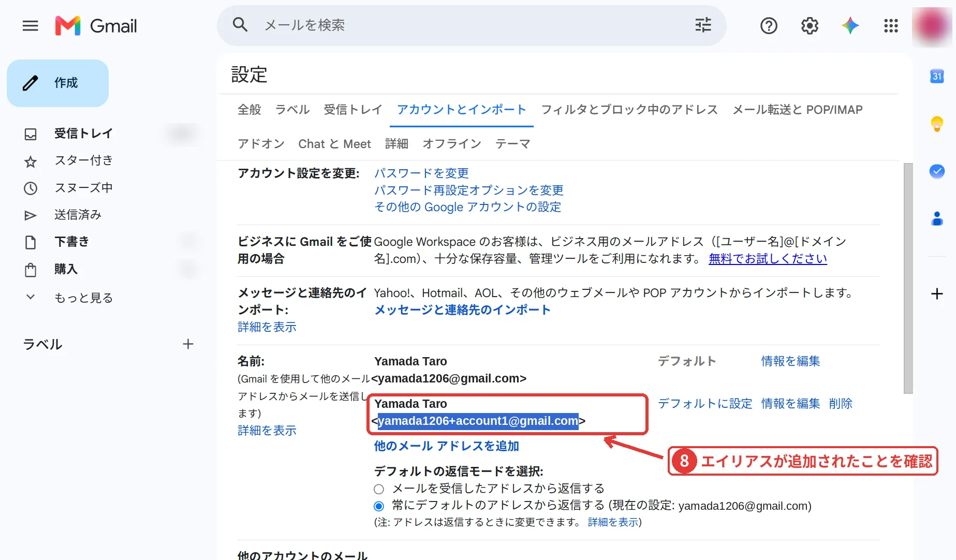The width and height of the screenshot is (956, 560).
Task: Click 'パスワード再設定オプションを変更' link
Action: pyautogui.click(x=469, y=190)
